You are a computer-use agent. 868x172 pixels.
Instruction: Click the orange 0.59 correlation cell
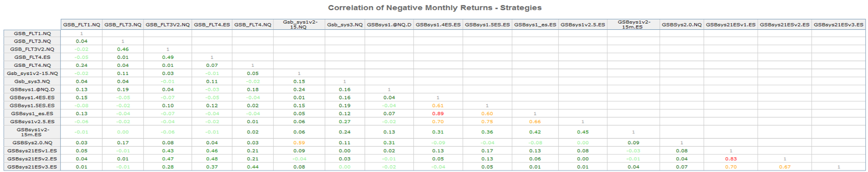point(299,143)
